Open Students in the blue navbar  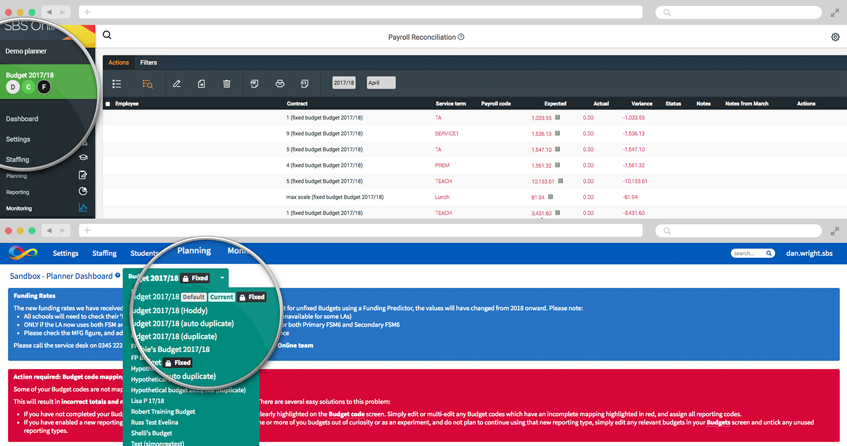pos(144,253)
